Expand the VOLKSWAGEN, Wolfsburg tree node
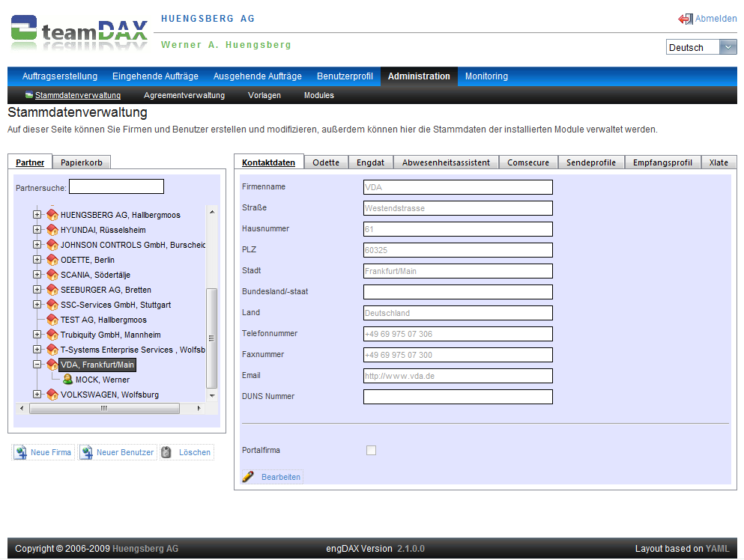Image resolution: width=744 pixels, height=560 pixels. tap(37, 395)
